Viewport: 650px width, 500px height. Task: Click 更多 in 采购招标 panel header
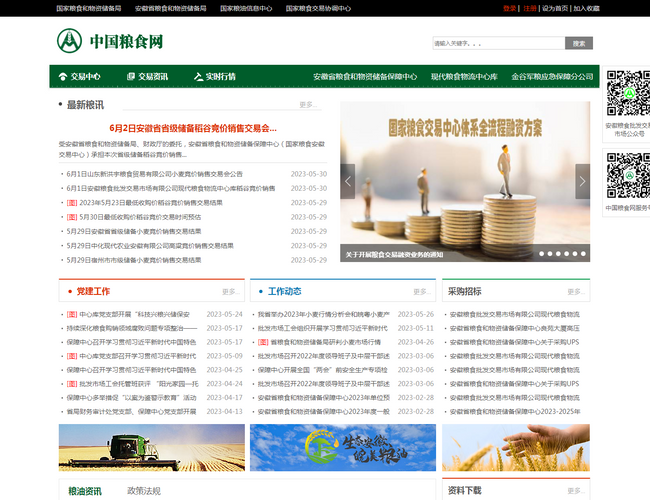(x=576, y=291)
